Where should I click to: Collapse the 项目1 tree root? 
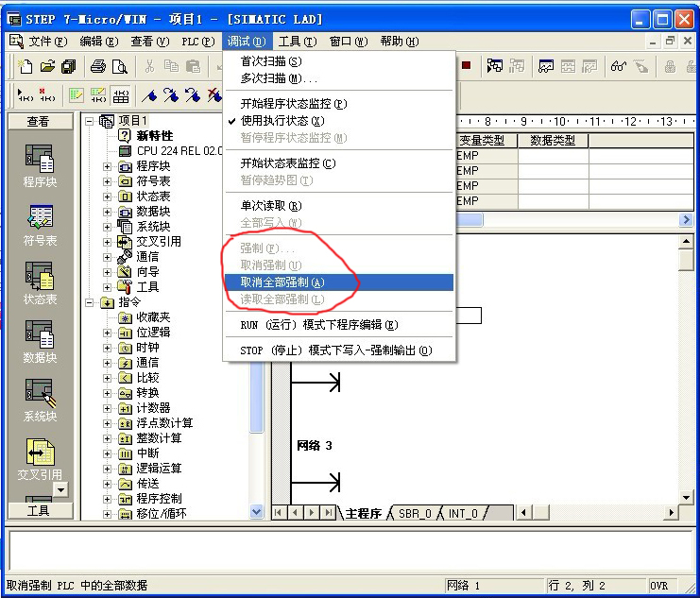coord(90,121)
